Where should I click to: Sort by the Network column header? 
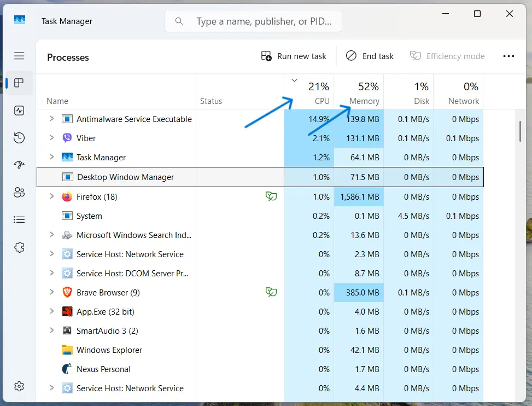tap(458, 92)
